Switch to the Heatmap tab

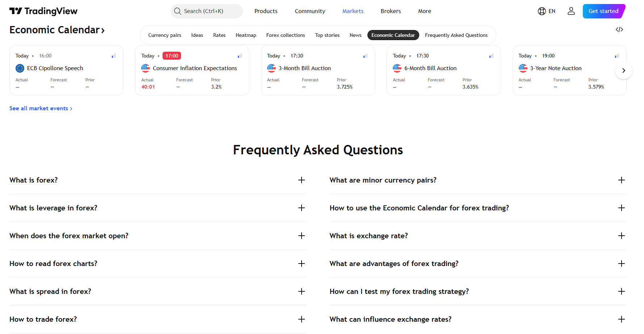pyautogui.click(x=246, y=35)
